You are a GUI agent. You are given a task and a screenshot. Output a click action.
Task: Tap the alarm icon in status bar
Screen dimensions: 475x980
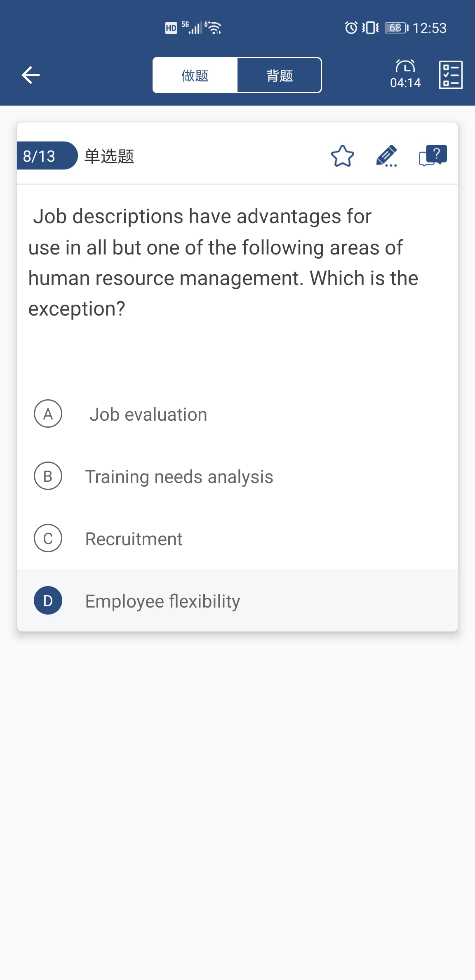[x=351, y=28]
